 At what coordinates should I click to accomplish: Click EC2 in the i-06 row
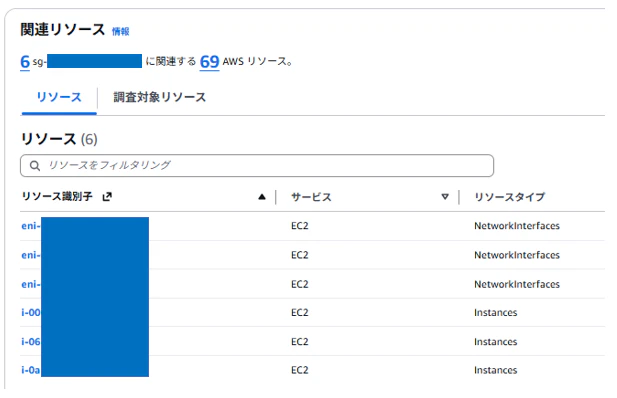coord(299,342)
